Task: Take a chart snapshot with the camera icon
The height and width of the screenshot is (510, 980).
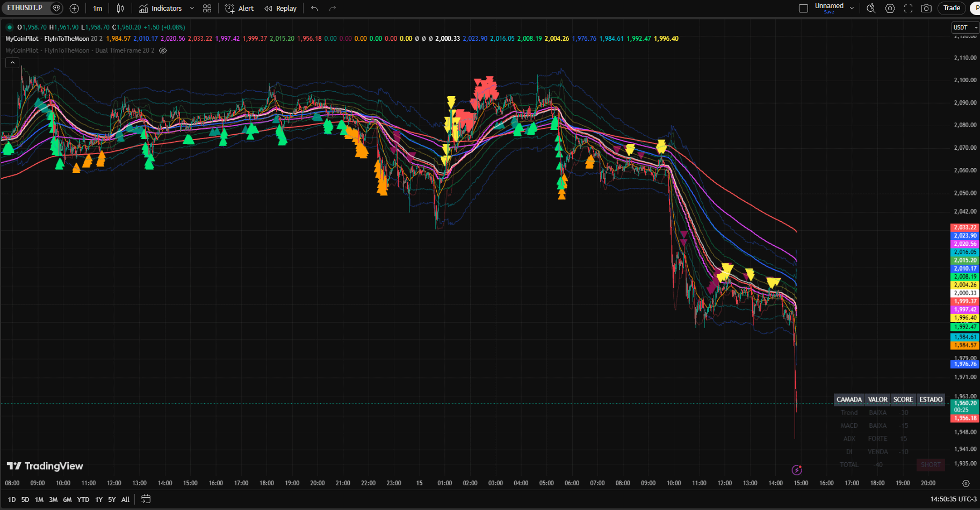Action: pyautogui.click(x=926, y=9)
